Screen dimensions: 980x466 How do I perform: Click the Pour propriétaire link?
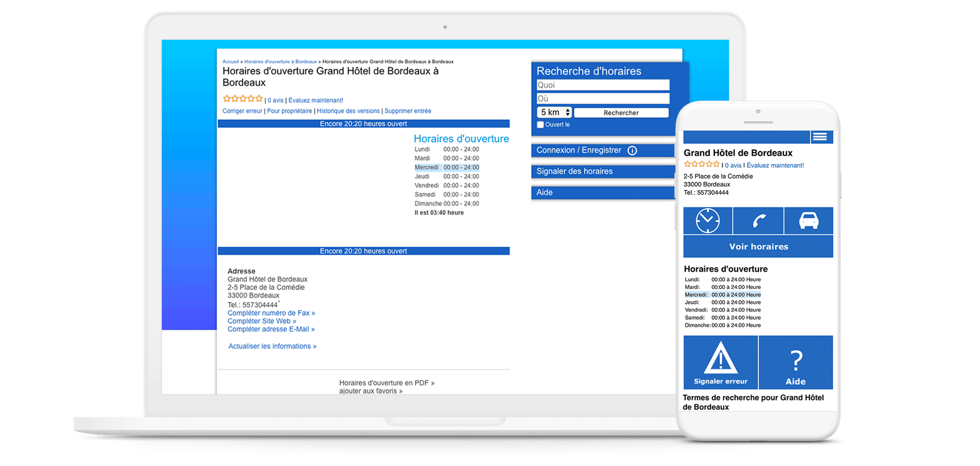[x=289, y=111]
